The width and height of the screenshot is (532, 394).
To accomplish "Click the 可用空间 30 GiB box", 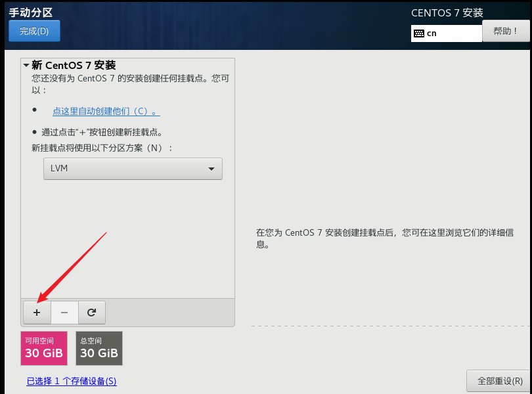I will tap(44, 349).
